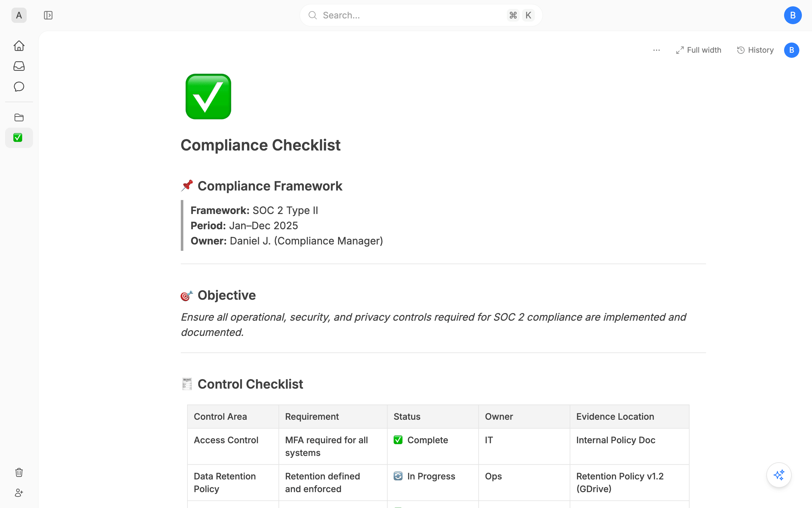Click the Retention defined and enforced cell
The image size is (812, 508).
(x=333, y=483)
